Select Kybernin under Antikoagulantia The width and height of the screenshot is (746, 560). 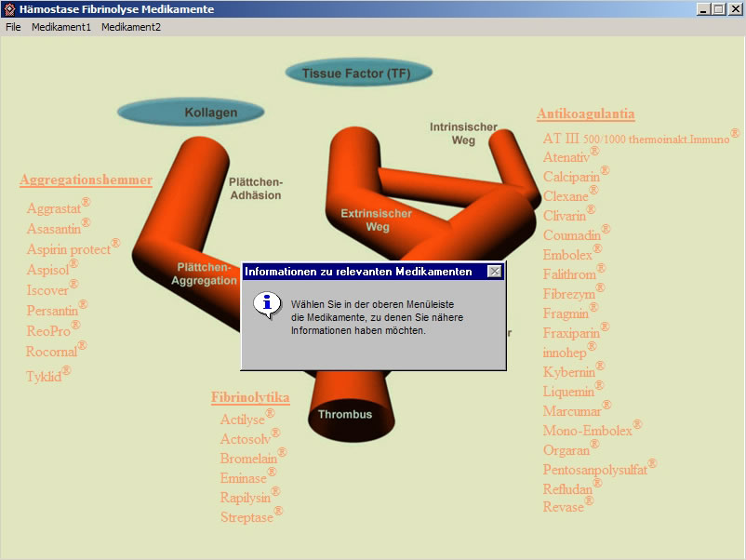[573, 370]
